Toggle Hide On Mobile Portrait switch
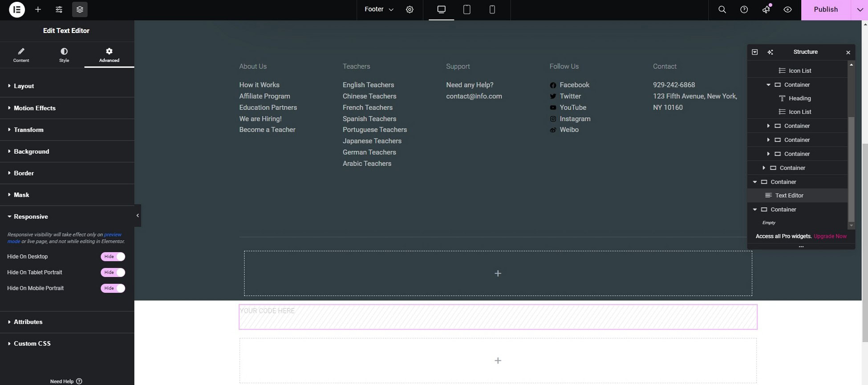This screenshot has width=868, height=385. pos(113,288)
